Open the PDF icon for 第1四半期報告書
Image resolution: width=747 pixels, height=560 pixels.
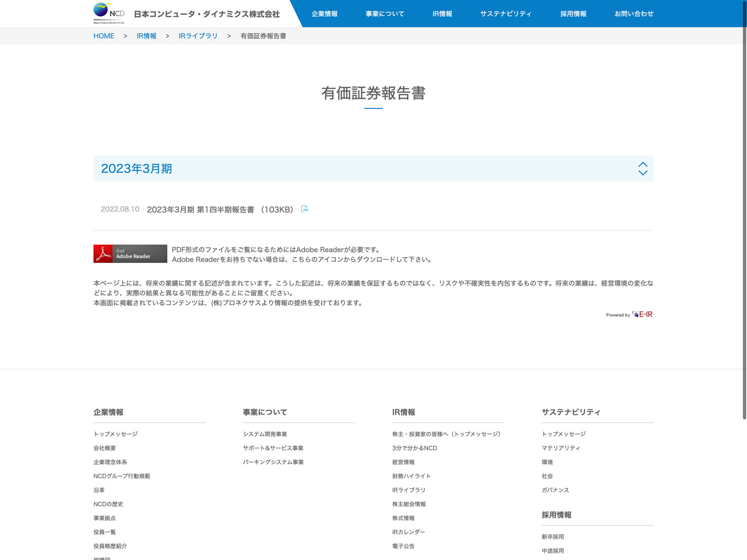tap(305, 209)
